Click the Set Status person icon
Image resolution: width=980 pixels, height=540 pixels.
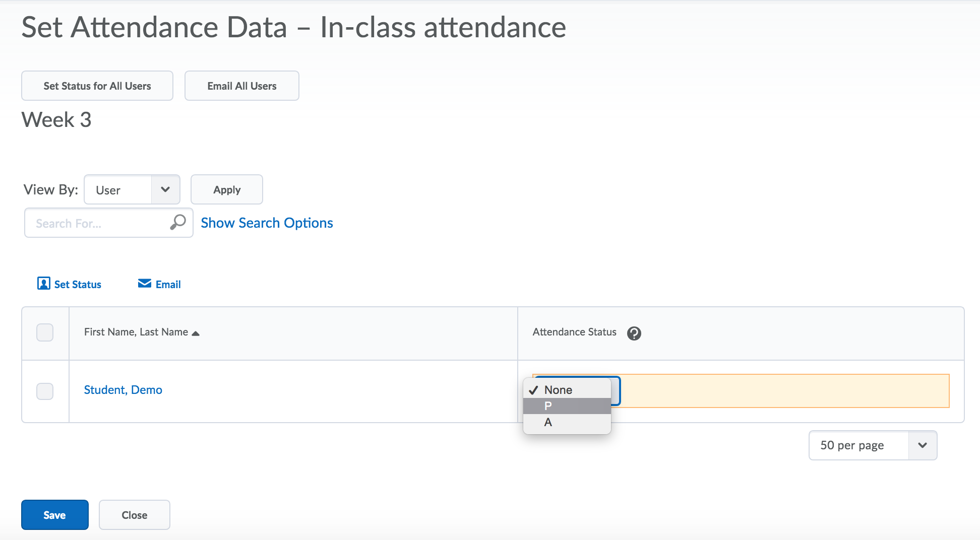pyautogui.click(x=44, y=284)
